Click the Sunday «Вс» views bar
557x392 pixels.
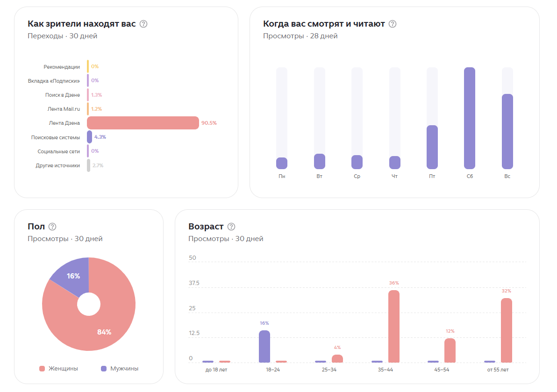pos(507,131)
